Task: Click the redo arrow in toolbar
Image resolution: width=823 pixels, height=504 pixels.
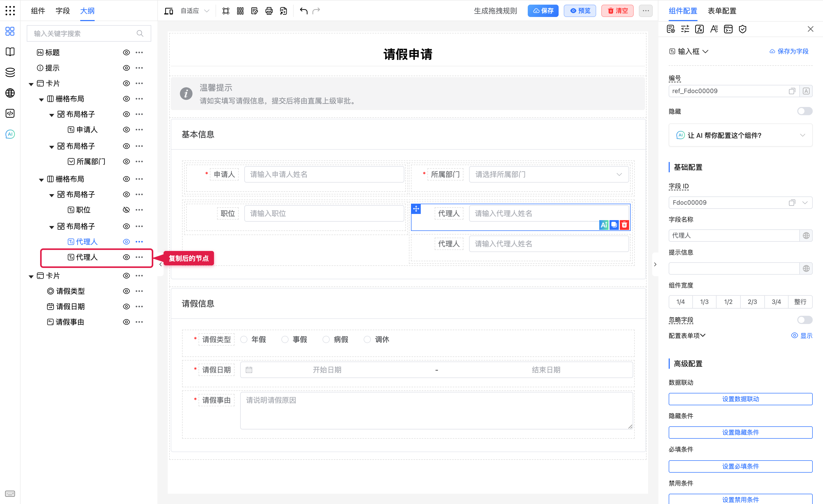Action: [x=316, y=11]
